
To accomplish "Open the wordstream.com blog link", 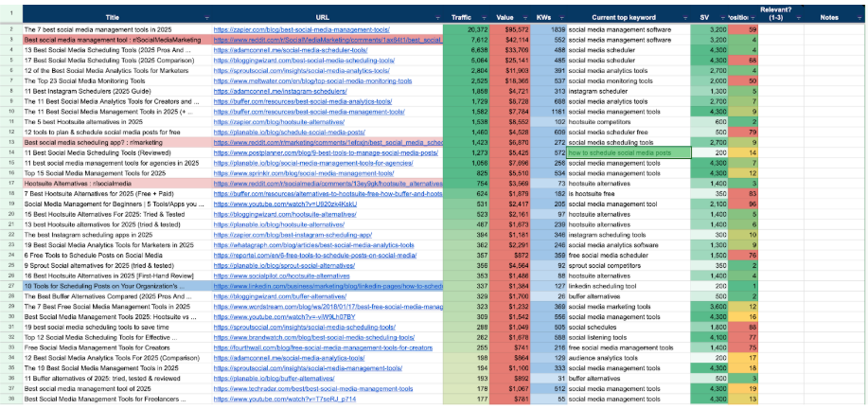I will coord(328,307).
